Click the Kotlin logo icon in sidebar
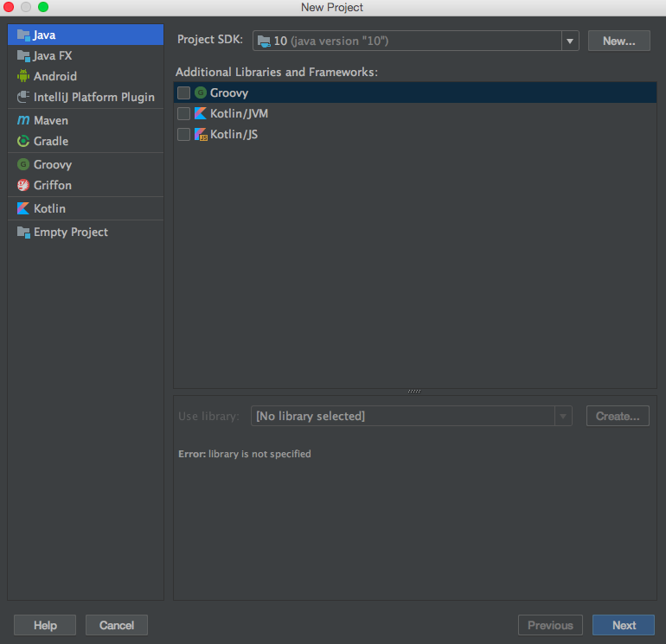666x644 pixels. [x=23, y=208]
